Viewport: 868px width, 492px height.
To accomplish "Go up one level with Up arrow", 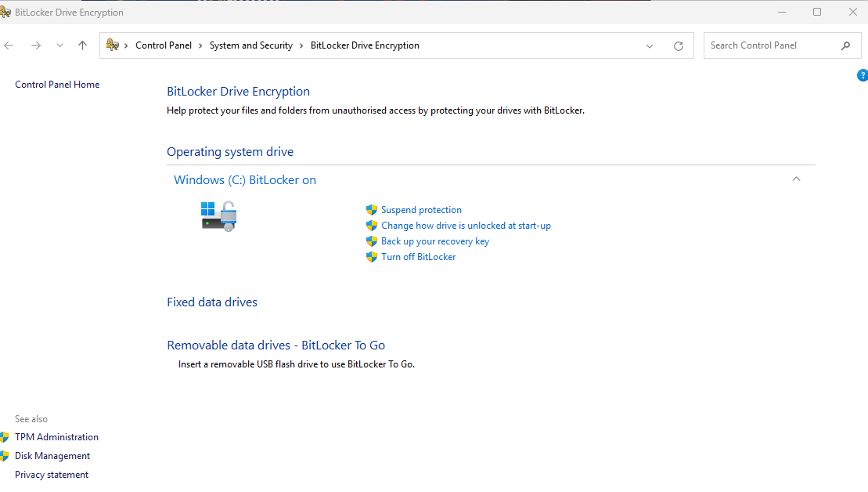I will [82, 45].
